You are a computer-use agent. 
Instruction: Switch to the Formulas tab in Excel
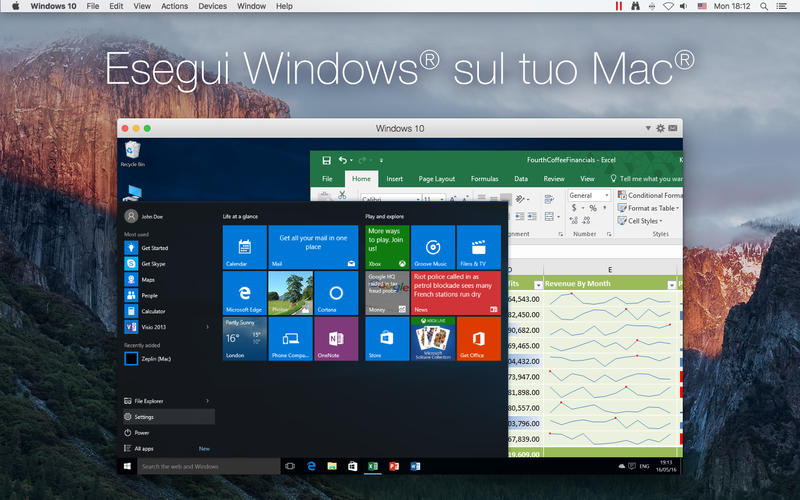click(x=485, y=179)
